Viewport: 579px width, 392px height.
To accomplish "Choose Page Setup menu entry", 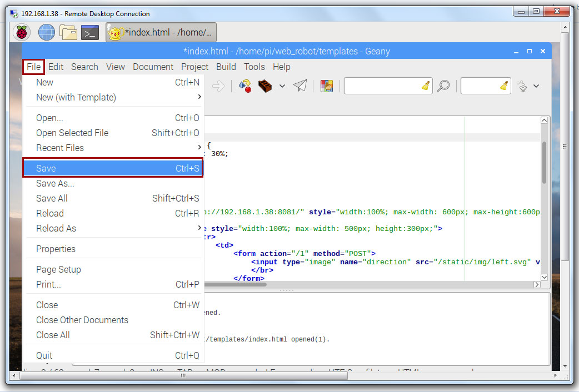I will [x=113, y=269].
